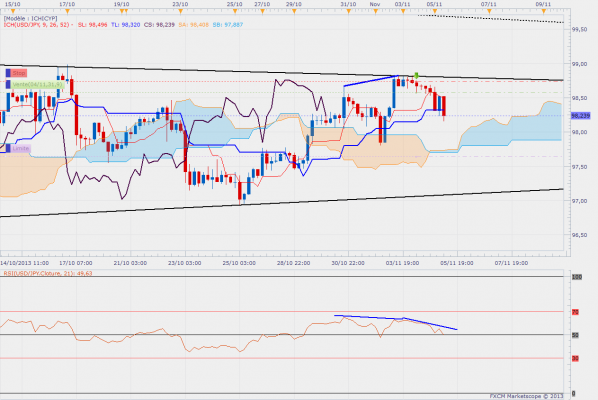Image resolution: width=598 pixels, height=400 pixels.
Task: Click the green entry marker on upper trendline
Action: coord(416,76)
